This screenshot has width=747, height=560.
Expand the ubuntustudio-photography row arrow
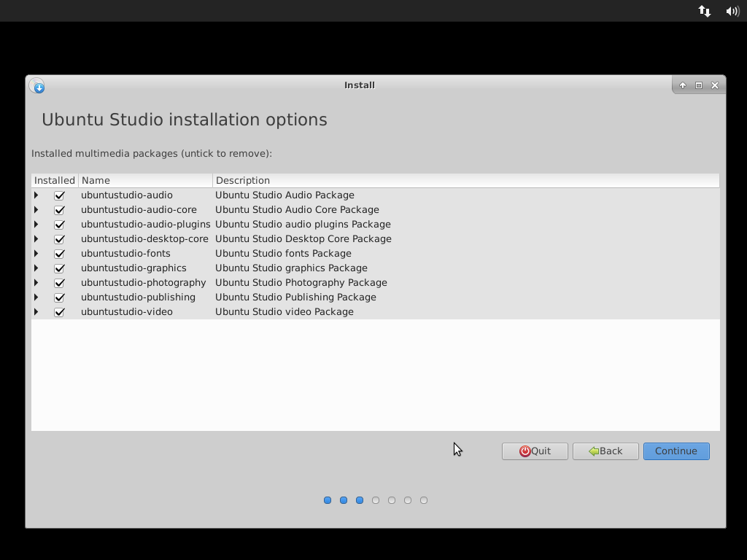(x=36, y=283)
